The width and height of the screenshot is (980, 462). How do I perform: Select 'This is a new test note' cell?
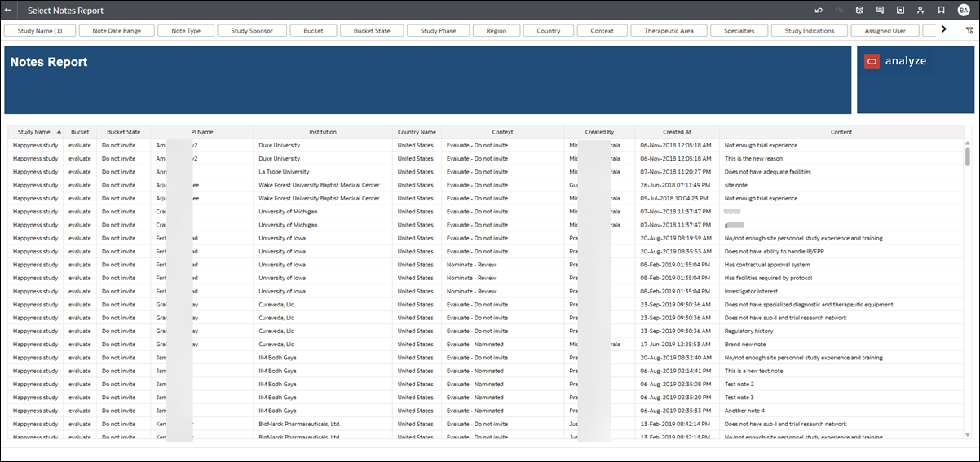click(x=841, y=371)
